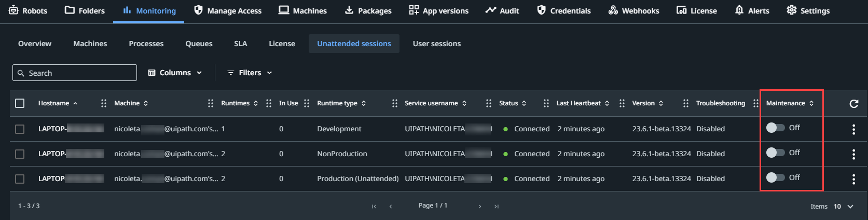Image resolution: width=868 pixels, height=220 pixels.
Task: Open the Audit page
Action: coord(502,10)
